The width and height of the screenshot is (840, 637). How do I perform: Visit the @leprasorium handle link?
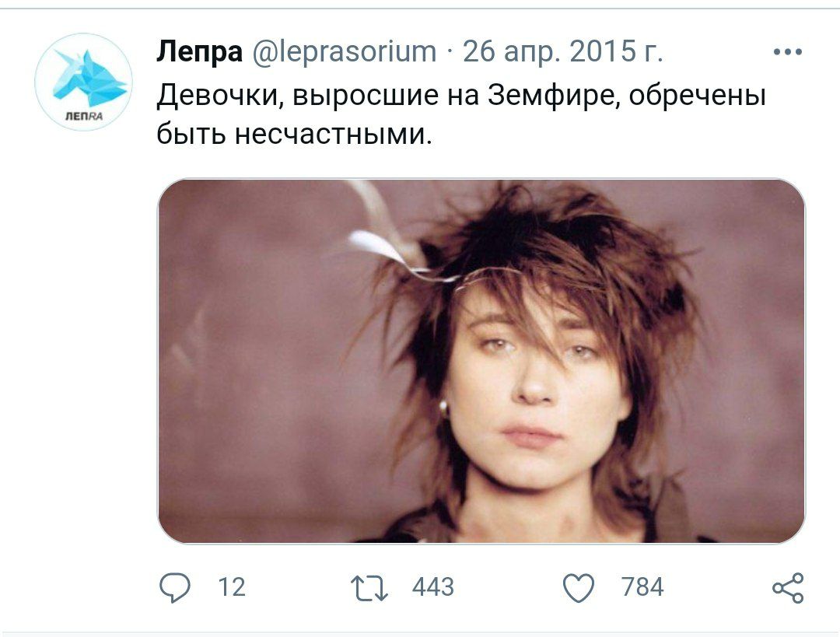click(x=344, y=52)
